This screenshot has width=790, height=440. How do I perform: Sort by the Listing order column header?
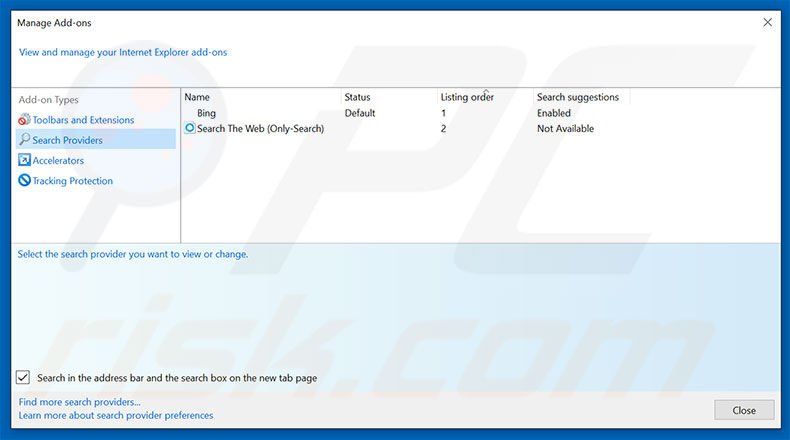pos(467,97)
